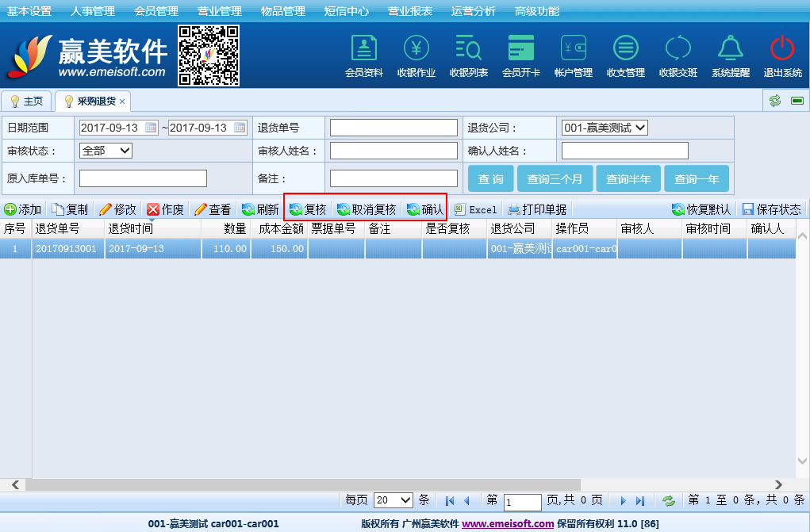Open the start date calendar picker
Screen dimensions: 810x532
tap(151, 128)
